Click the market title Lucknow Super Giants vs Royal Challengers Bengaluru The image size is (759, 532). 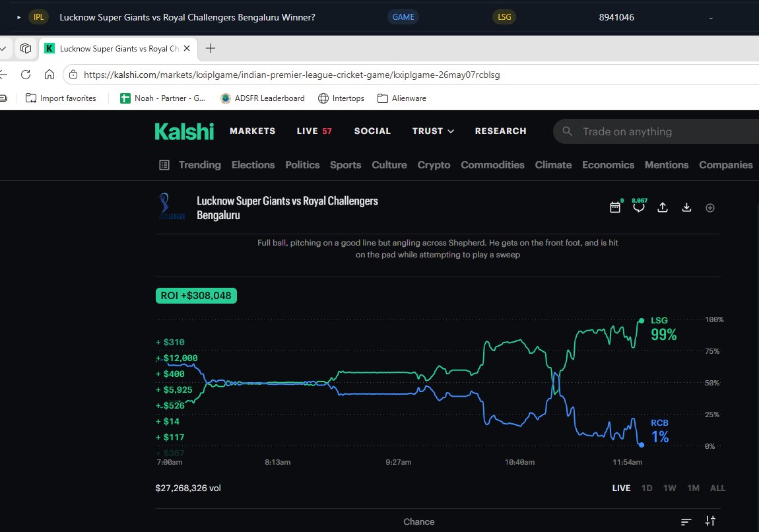[287, 208]
